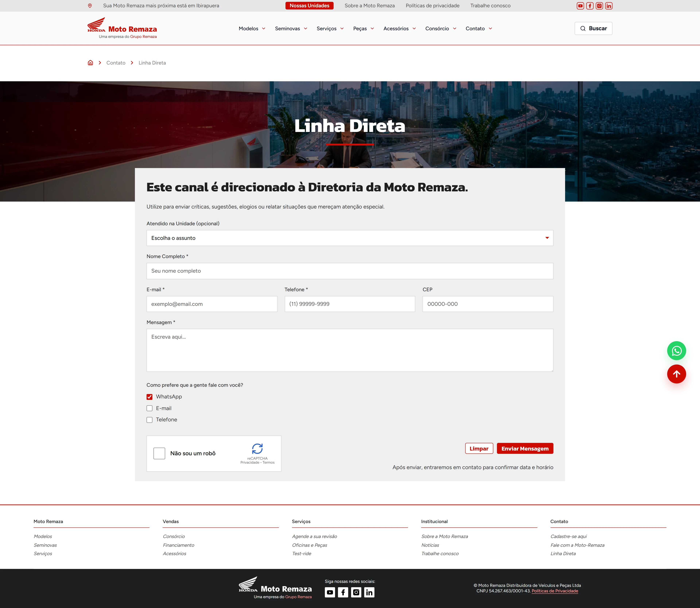Open Nossas Unidades in top bar
This screenshot has width=700, height=608.
coord(310,6)
